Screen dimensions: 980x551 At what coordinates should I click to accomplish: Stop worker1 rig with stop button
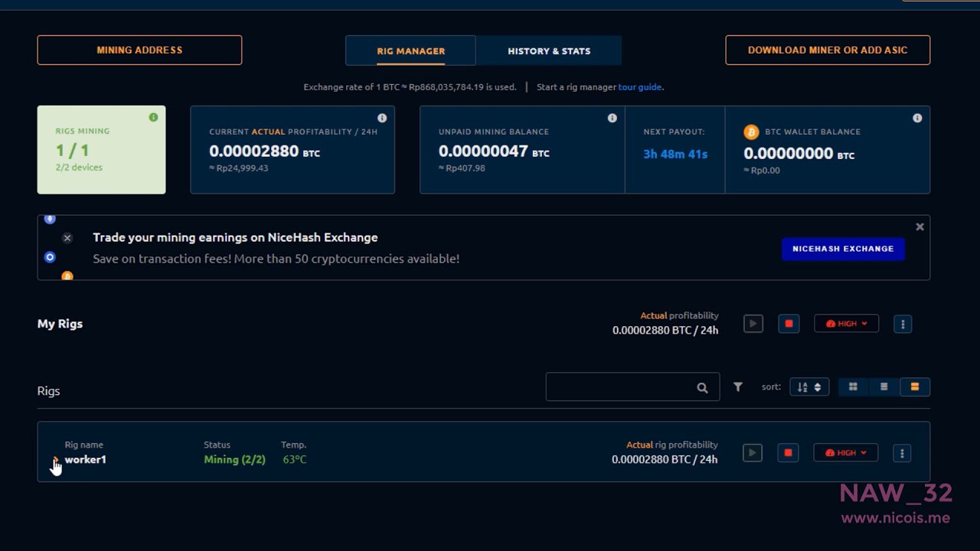coord(788,453)
